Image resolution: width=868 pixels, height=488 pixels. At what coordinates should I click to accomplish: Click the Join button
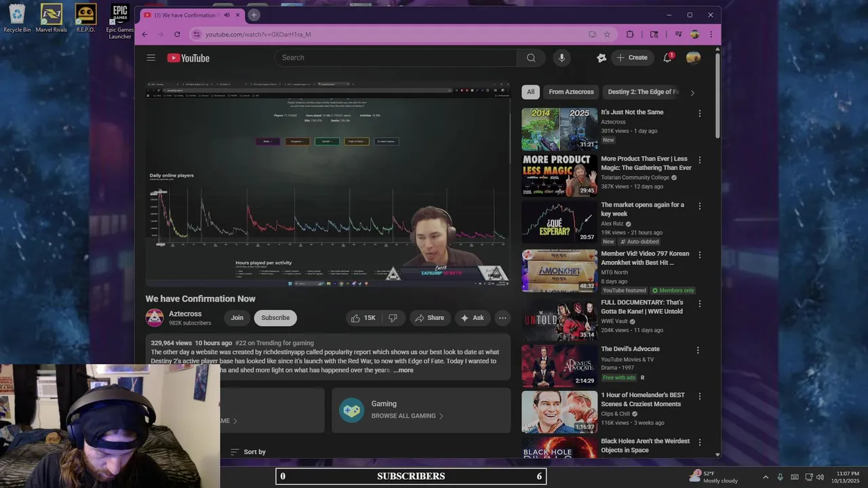tap(237, 318)
